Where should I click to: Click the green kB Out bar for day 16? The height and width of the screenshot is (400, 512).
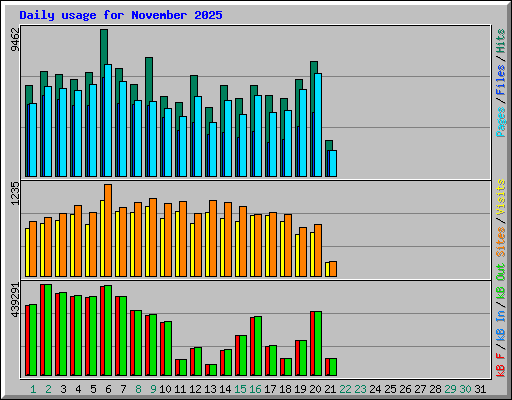tap(258, 346)
